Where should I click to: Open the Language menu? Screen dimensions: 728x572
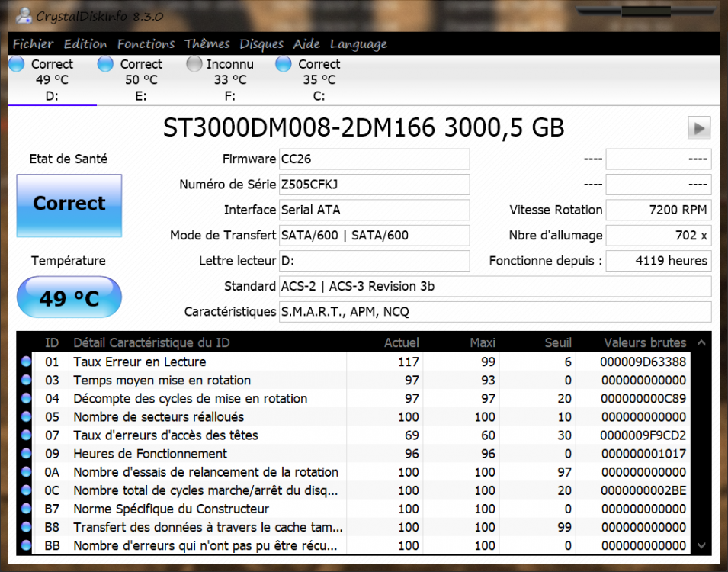358,44
